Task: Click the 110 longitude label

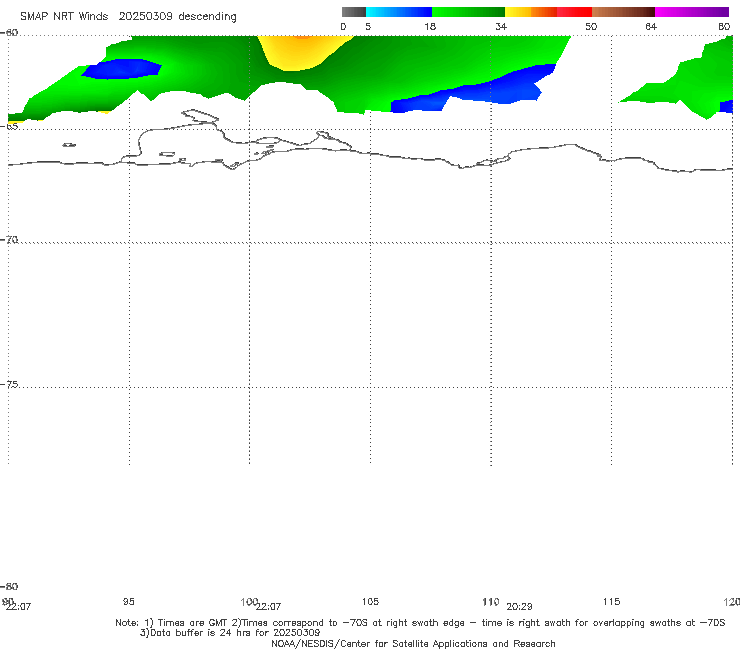Action: point(491,601)
